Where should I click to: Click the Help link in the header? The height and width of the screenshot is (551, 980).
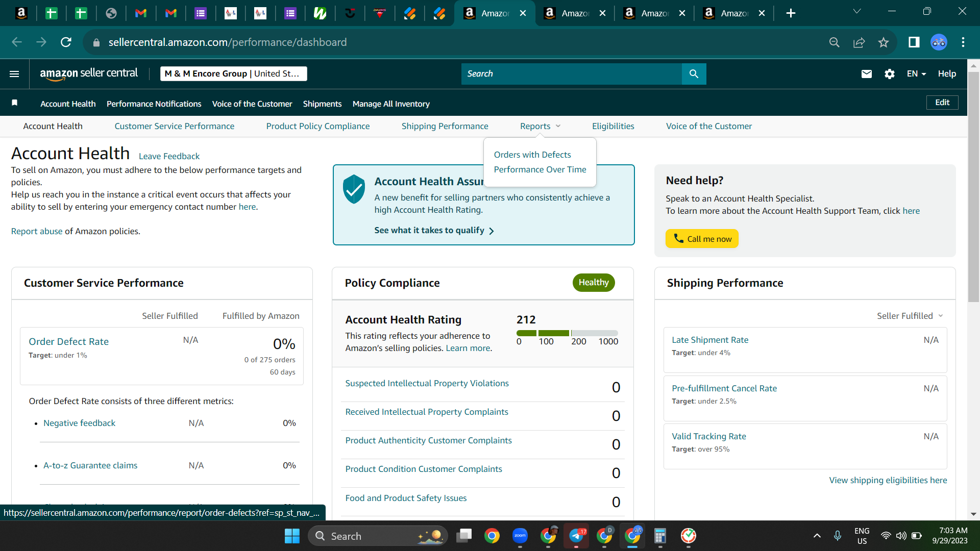click(947, 74)
